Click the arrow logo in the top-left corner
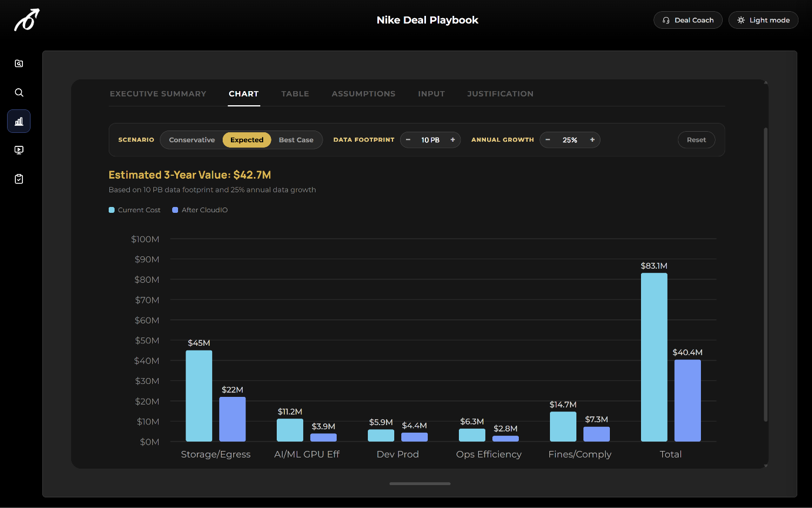This screenshot has width=812, height=508. pyautogui.click(x=27, y=20)
